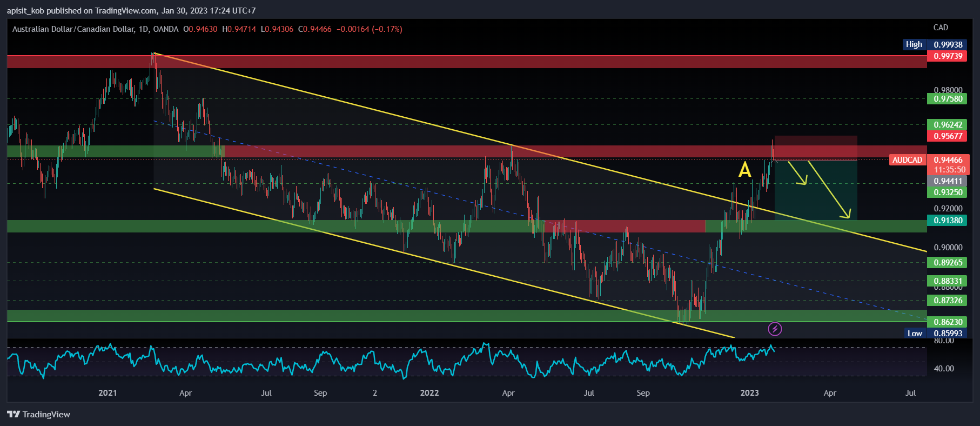Screen dimensions: 980x426
Task: Click the Sep label between 2021 and 2022
Action: click(320, 393)
